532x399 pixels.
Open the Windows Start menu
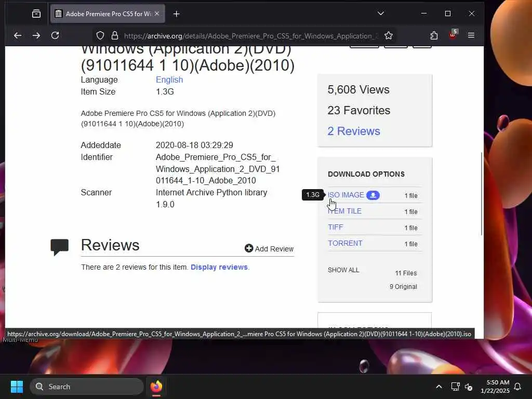pyautogui.click(x=17, y=387)
